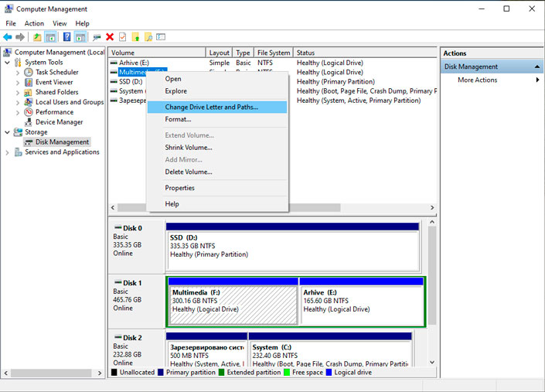Choose Properties in the context menu
The image size is (545, 392).
coord(217,188)
